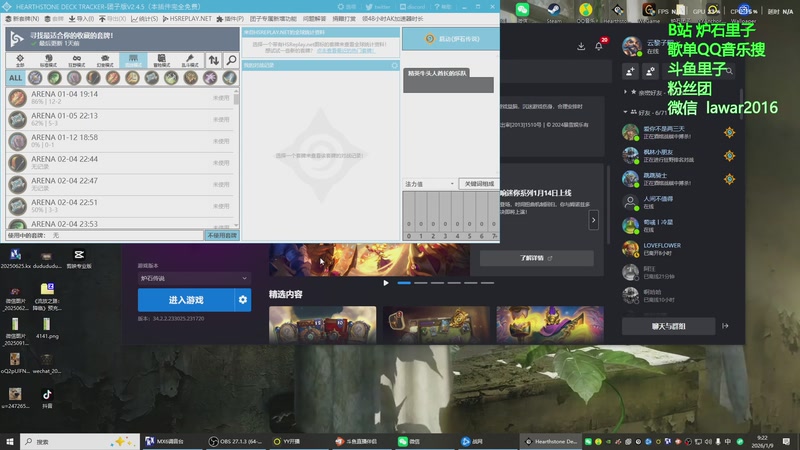The image size is (800, 450).
Task: Expand the favorite friends group
Action: [626, 92]
